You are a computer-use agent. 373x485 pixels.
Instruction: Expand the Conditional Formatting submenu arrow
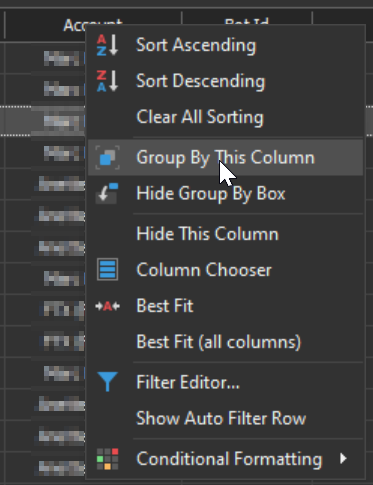click(x=343, y=459)
